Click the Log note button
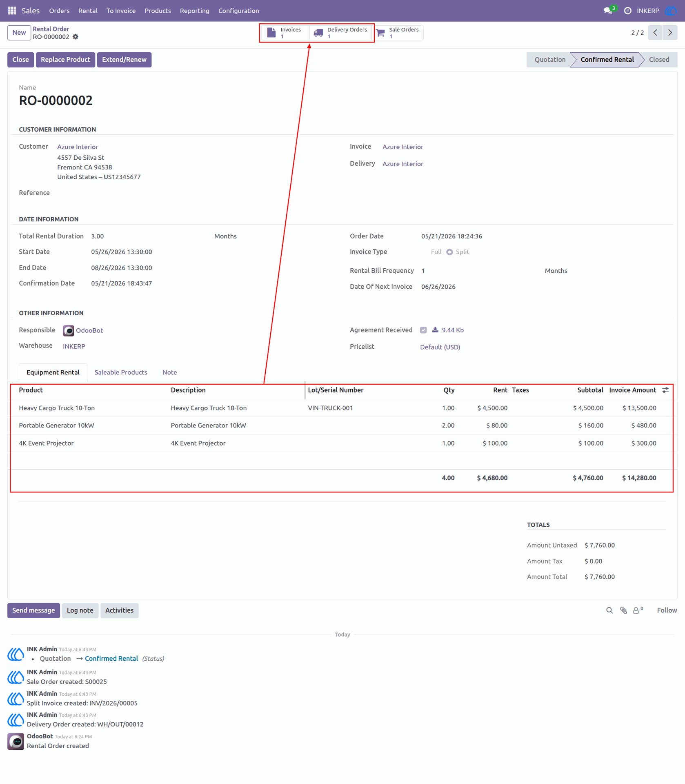This screenshot has width=685, height=784. click(80, 610)
